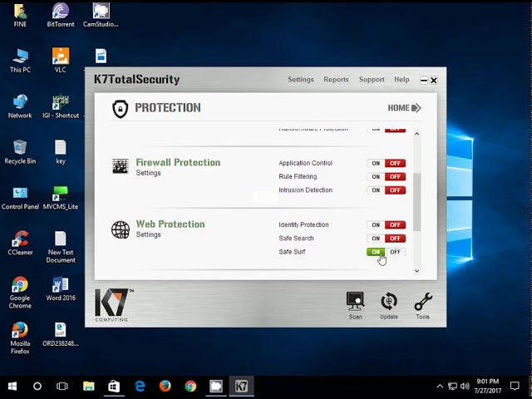Click the Protection shield icon

[x=120, y=109]
